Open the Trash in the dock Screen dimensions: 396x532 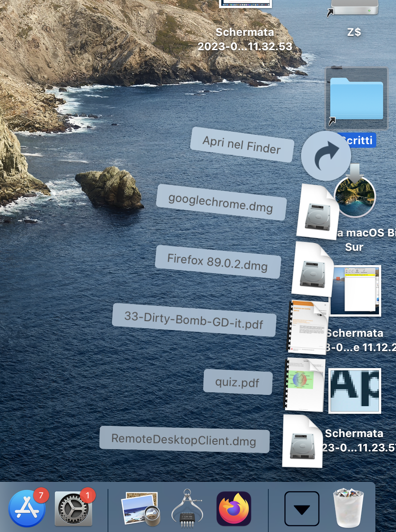coord(349,508)
